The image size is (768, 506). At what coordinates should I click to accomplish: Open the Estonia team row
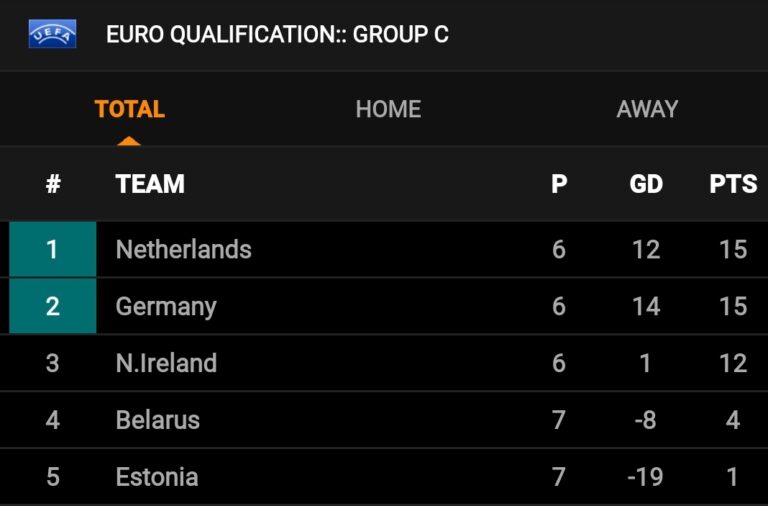click(x=384, y=477)
